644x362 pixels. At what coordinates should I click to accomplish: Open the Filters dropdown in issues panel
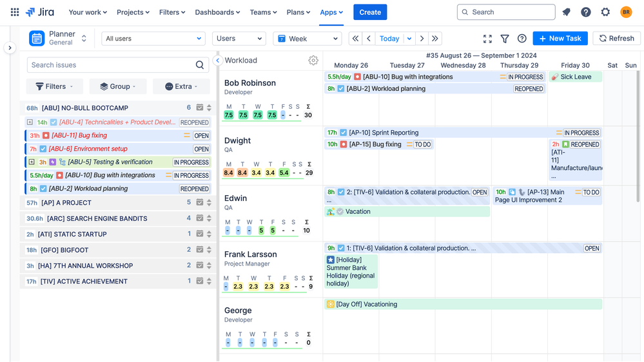55,86
